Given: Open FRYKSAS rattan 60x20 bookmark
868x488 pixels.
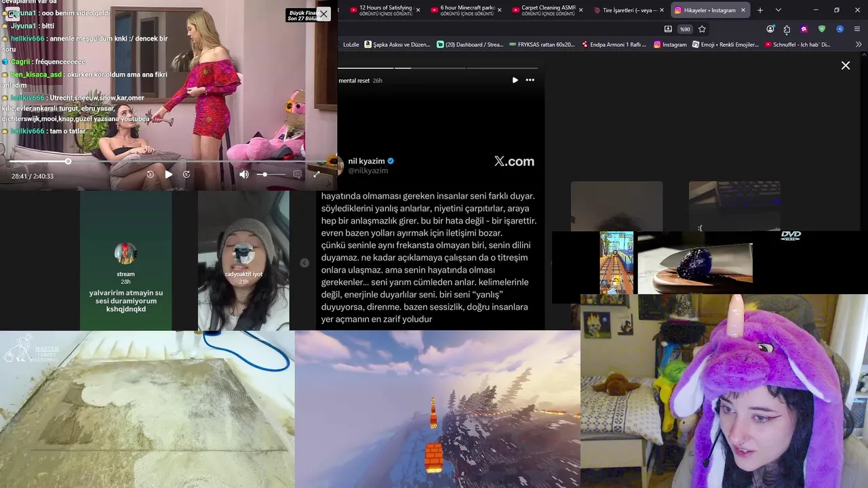Looking at the screenshot, I should tap(542, 45).
